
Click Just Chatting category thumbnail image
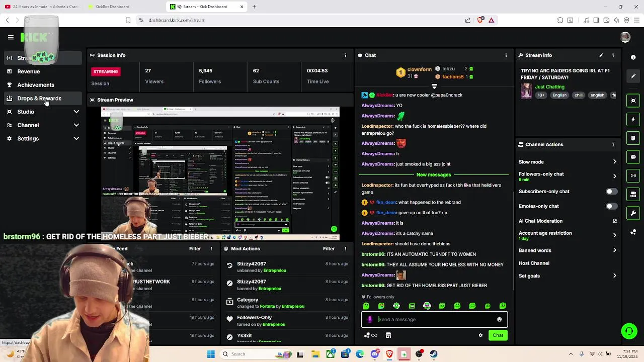point(526,90)
